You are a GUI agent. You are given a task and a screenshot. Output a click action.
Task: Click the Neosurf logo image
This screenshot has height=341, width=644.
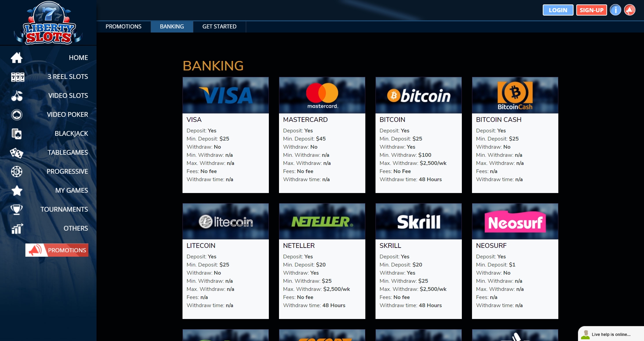515,221
